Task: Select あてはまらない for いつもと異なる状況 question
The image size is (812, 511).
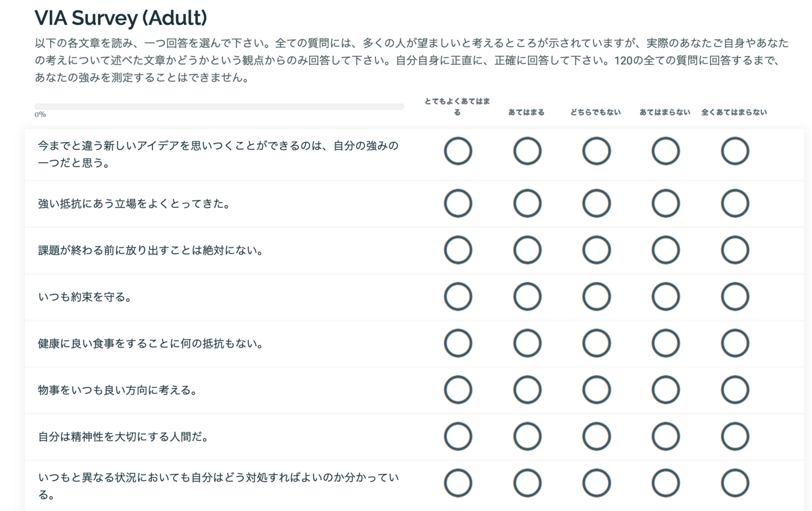Action: click(x=665, y=483)
